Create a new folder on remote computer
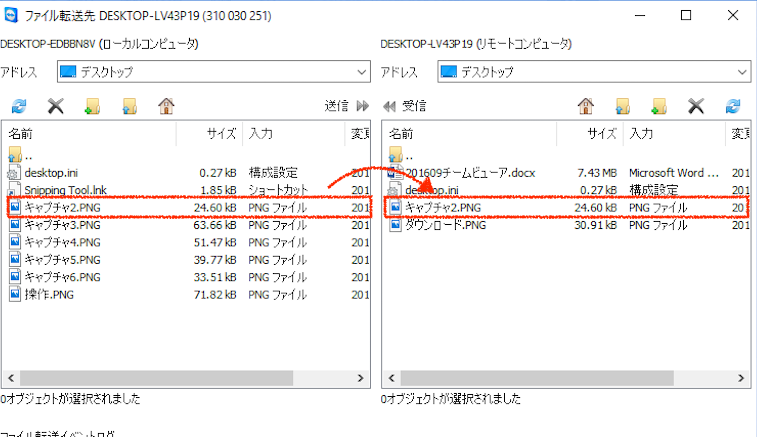Image resolution: width=757 pixels, height=437 pixels. pos(660,105)
